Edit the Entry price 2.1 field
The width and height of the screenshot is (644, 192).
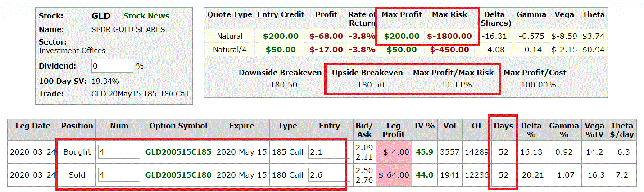coord(329,152)
